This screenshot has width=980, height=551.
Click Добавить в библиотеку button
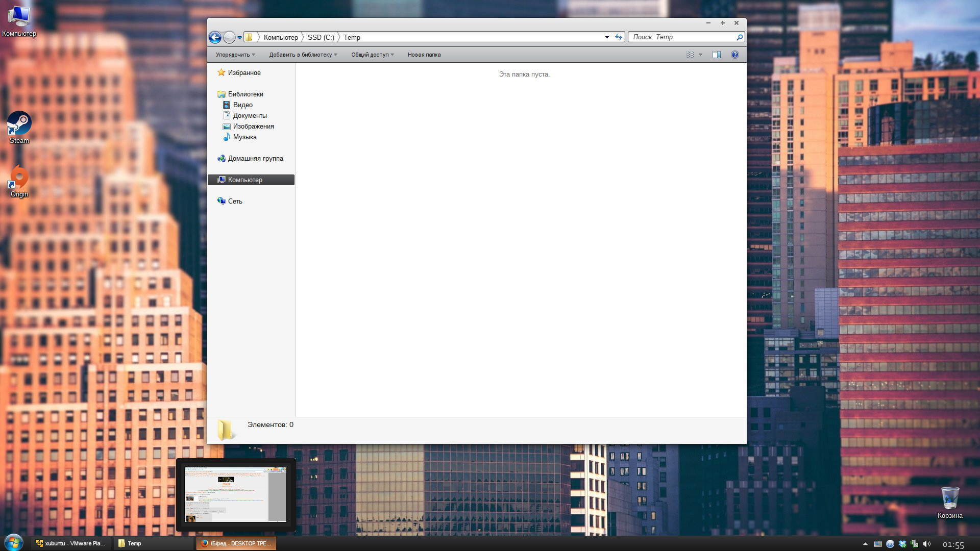tap(303, 55)
